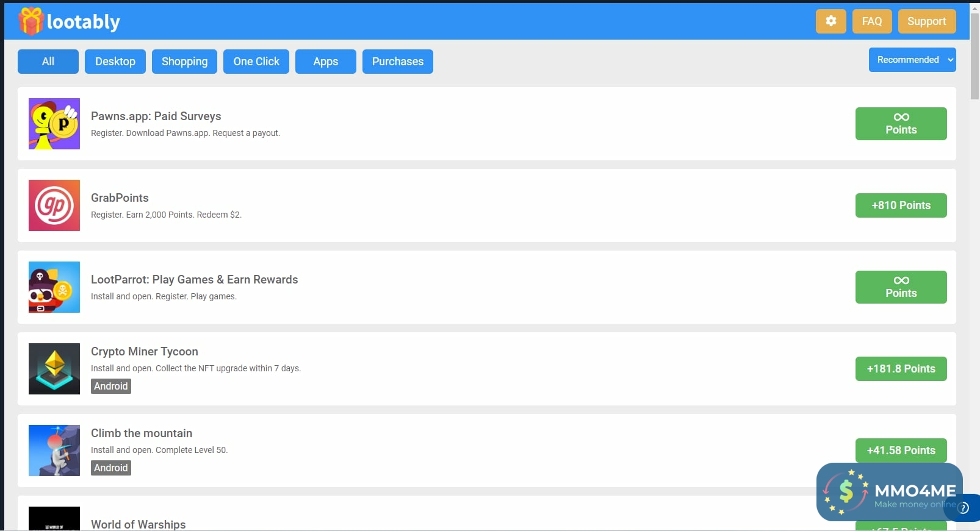This screenshot has width=980, height=531.
Task: Claim LootParrot infinite Points reward
Action: coord(901,287)
